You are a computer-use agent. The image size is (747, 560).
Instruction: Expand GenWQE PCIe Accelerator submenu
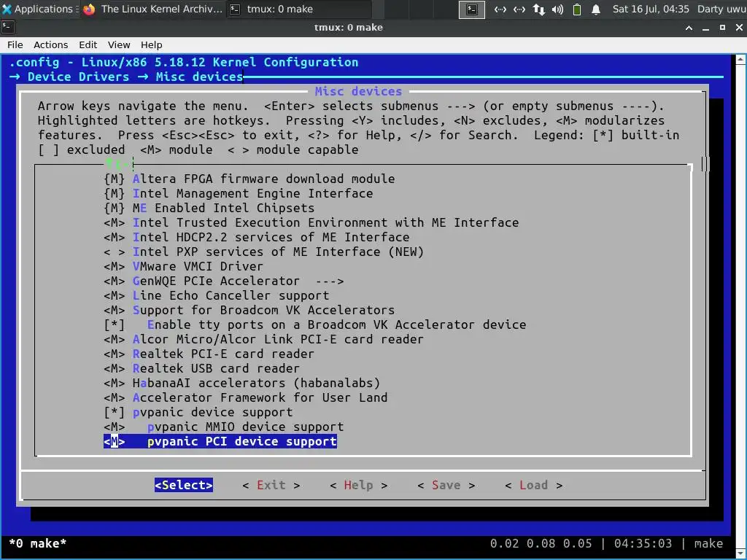(223, 281)
